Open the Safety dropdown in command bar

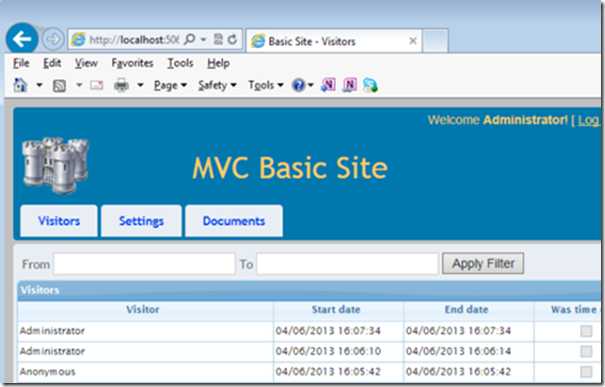click(217, 85)
